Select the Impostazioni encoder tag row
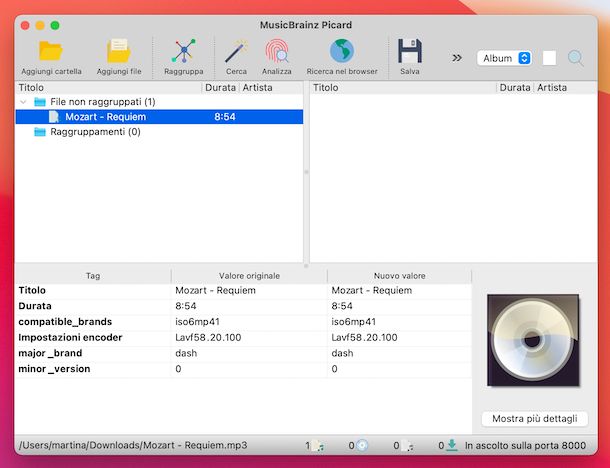Image resolution: width=610 pixels, height=468 pixels. coord(243,337)
